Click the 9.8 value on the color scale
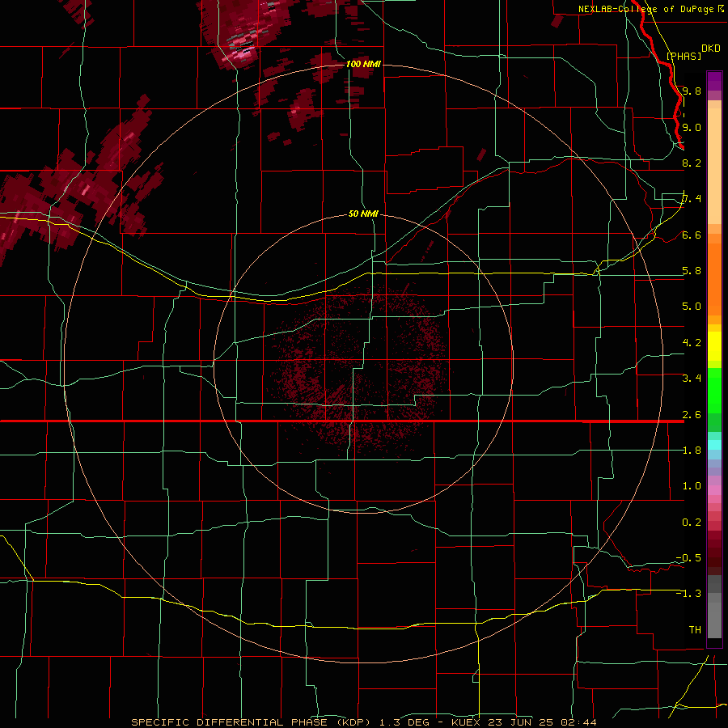The height and width of the screenshot is (728, 728). (692, 91)
